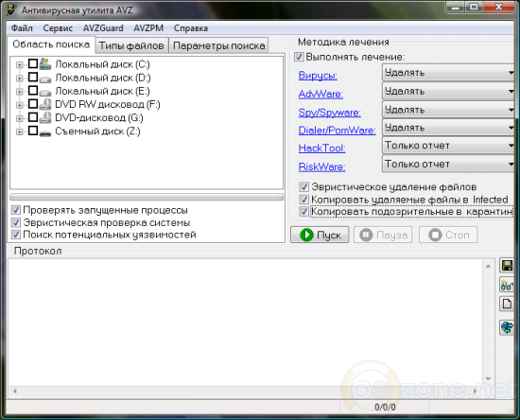Open the Вирусы action dropdown

(x=449, y=73)
